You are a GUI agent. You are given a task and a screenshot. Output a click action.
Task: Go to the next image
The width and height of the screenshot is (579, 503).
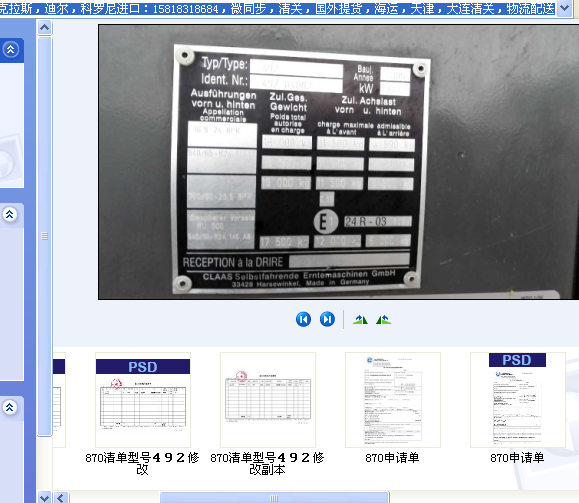pyautogui.click(x=327, y=319)
